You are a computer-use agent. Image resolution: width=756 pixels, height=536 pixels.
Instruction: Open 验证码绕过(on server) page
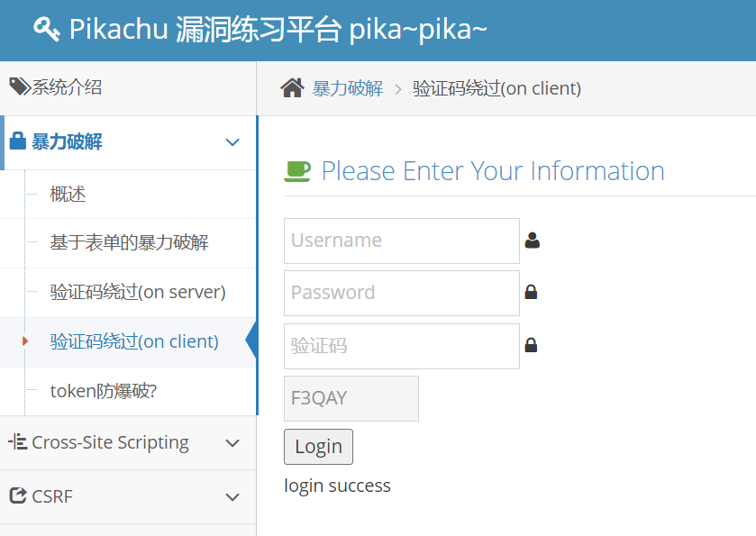coord(138,292)
